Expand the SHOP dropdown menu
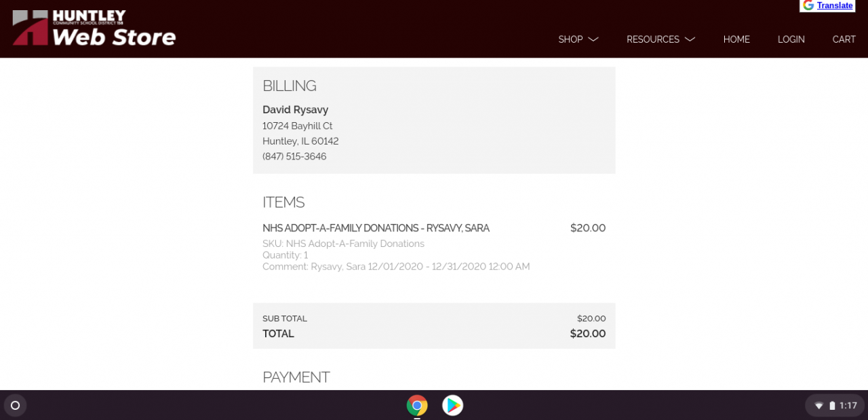 click(x=578, y=39)
